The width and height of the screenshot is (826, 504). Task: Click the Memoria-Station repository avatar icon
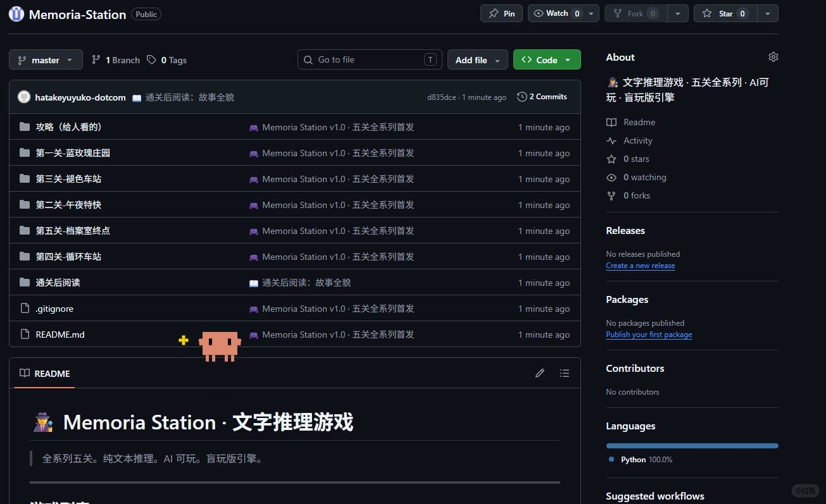[x=16, y=14]
